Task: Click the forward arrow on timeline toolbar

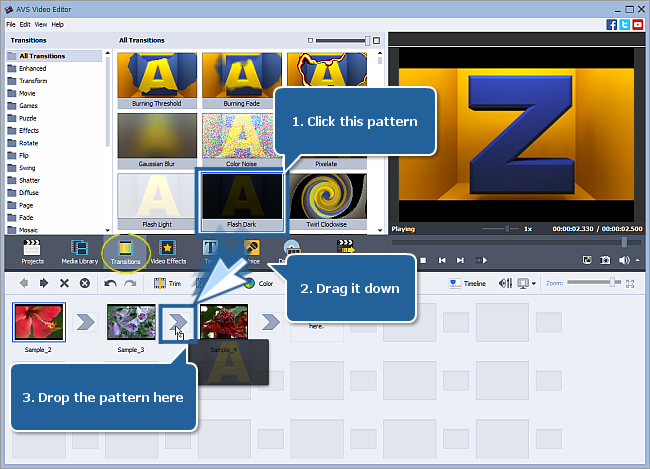Action: [44, 283]
